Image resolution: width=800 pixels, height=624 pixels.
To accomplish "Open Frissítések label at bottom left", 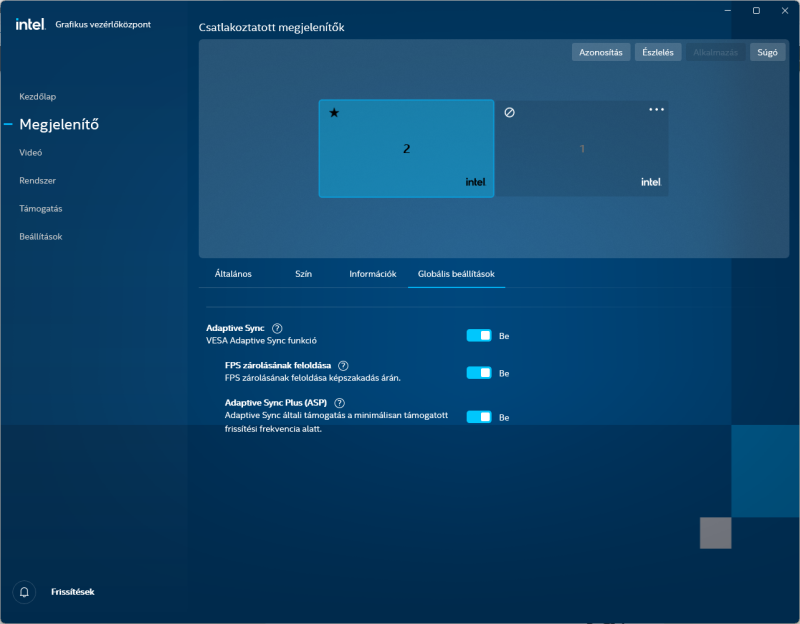I will coord(72,592).
